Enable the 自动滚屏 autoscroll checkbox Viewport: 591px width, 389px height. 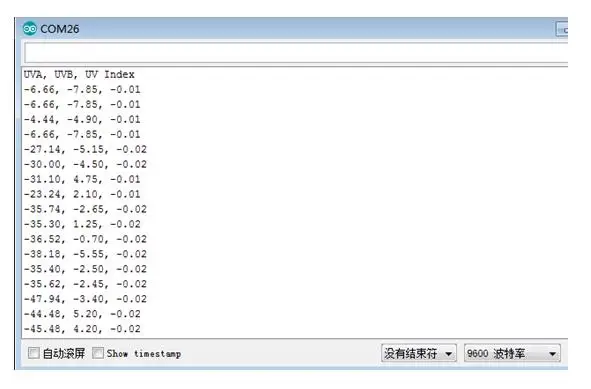click(34, 353)
